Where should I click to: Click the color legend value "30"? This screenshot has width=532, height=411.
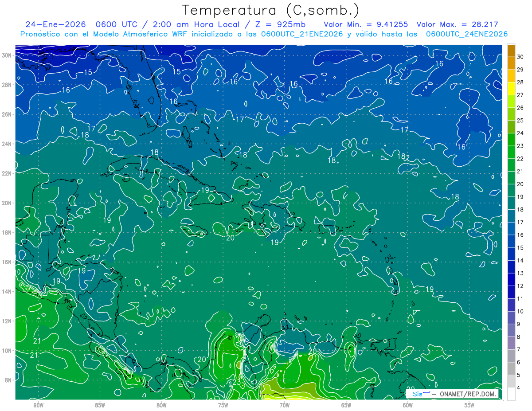click(520, 57)
